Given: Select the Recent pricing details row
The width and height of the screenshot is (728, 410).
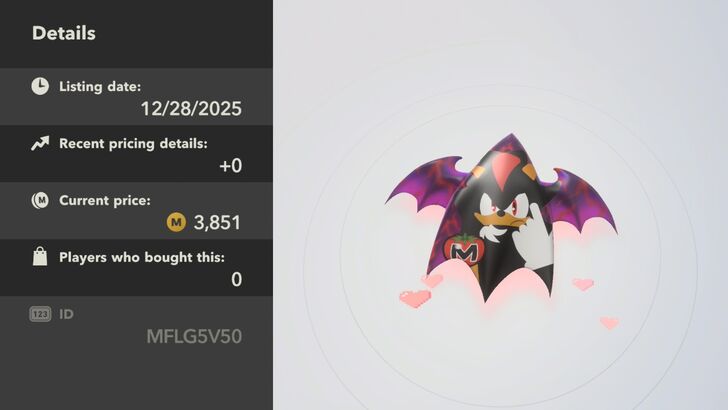Looking at the screenshot, I should pyautogui.click(x=136, y=154).
